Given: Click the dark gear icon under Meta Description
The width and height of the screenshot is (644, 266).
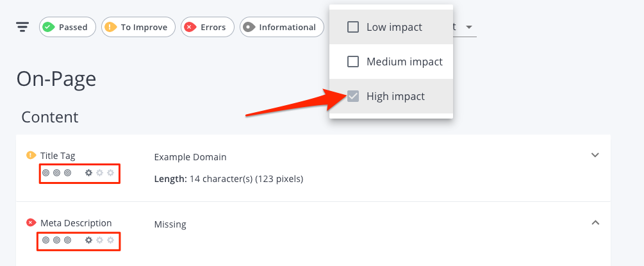Looking at the screenshot, I should pos(88,240).
